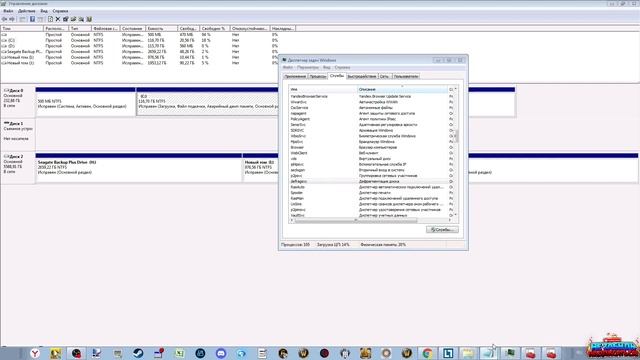Select the WebClient service row

pyautogui.click(x=371, y=153)
